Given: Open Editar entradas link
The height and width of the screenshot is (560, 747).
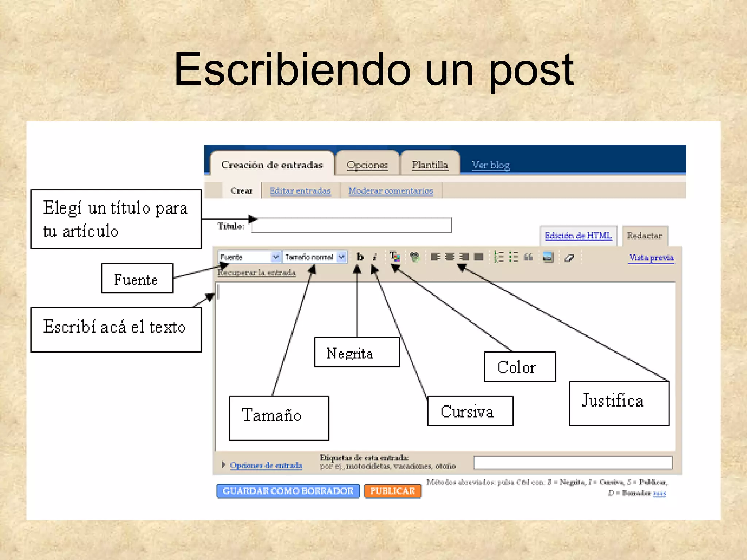Looking at the screenshot, I should coord(300,191).
